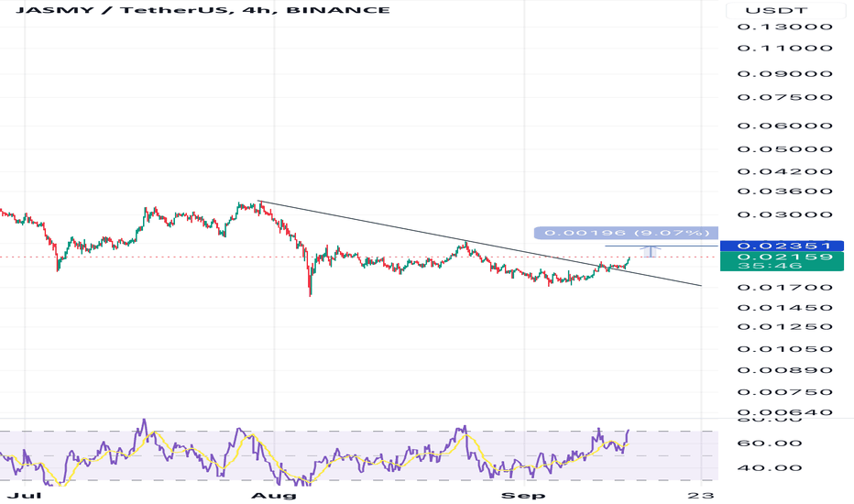Click the 0.03600 price axis label
The width and height of the screenshot is (854, 504).
coord(785,192)
